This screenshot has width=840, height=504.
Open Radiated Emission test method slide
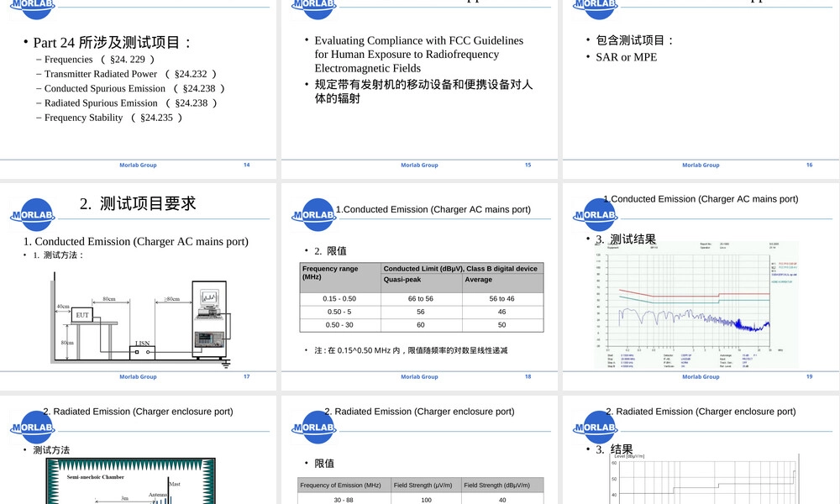point(139,450)
